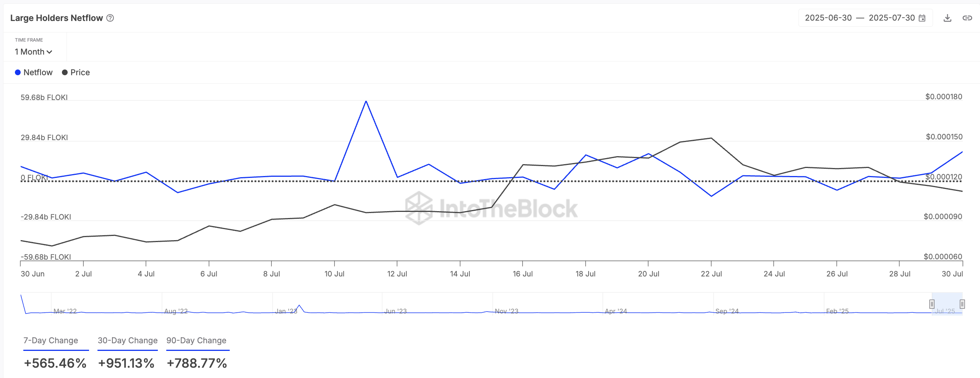Select the 30-Day Change tab
This screenshot has width=980, height=378.
coord(128,341)
